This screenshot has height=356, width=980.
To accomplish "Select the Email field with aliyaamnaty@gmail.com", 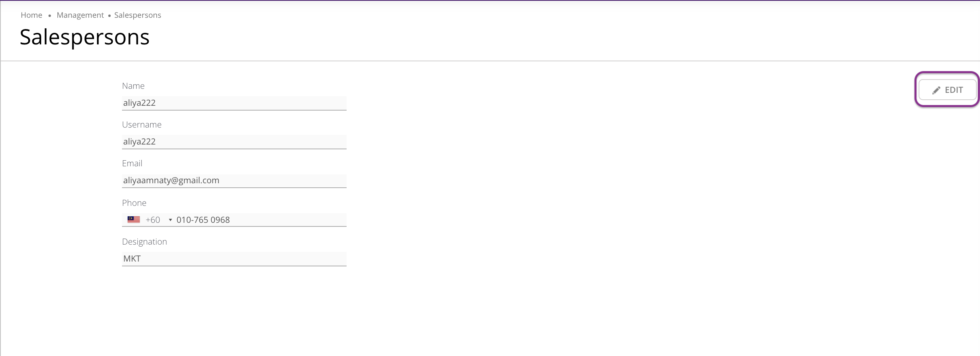I will [x=234, y=180].
